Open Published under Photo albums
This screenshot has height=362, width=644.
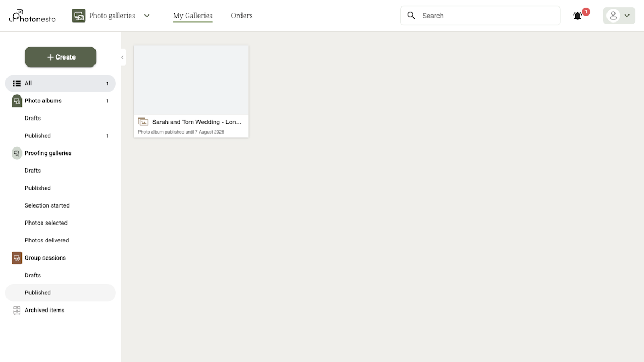coord(61,136)
